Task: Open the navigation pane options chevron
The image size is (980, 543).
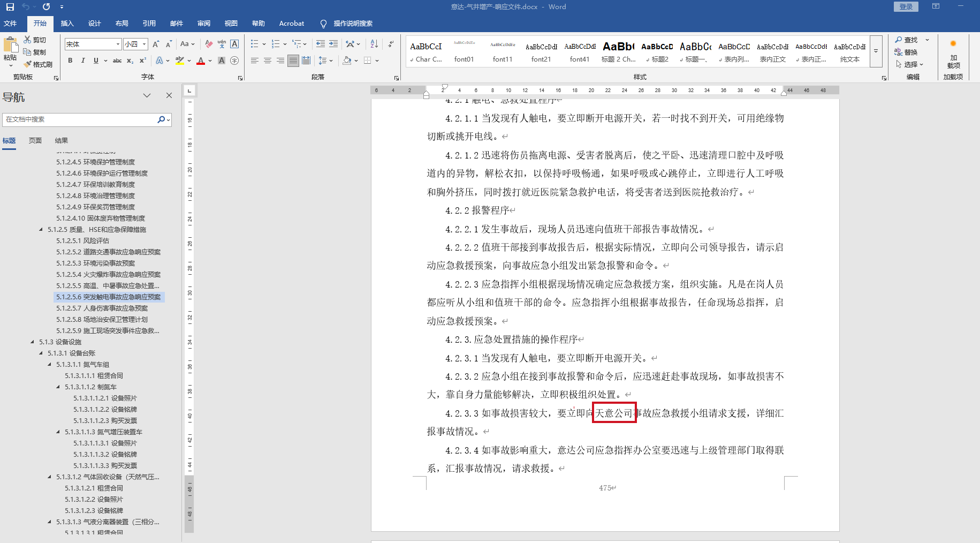Action: pos(147,95)
